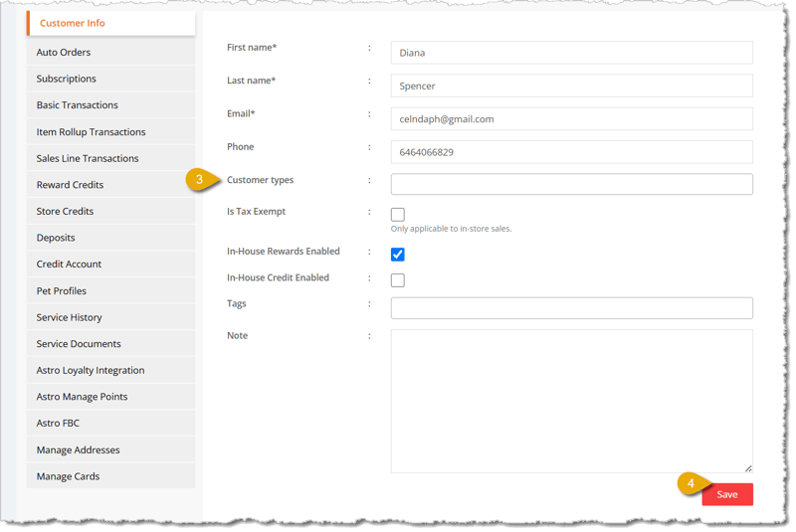796x532 pixels.
Task: Enable In-House Credit checkbox
Action: tap(397, 280)
